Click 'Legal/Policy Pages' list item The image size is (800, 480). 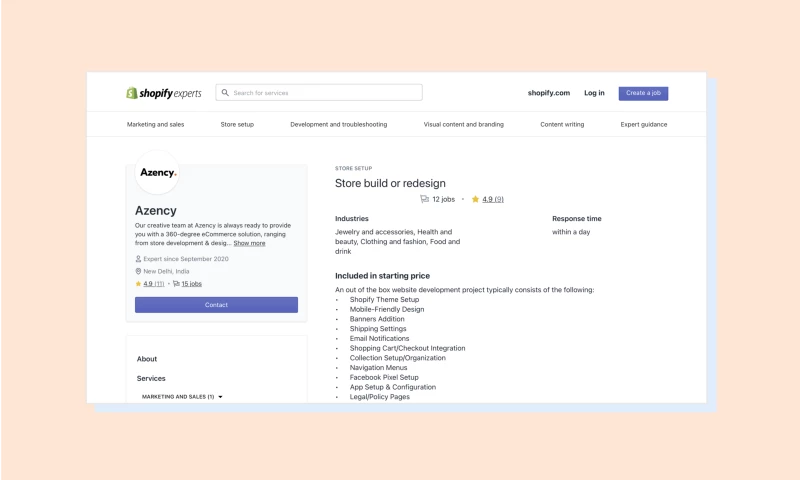tap(380, 396)
